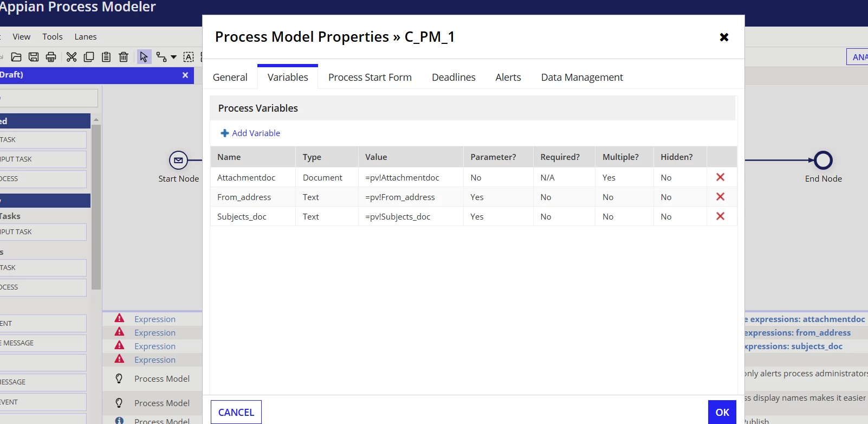Viewport: 868px width, 424px height.
Task: Click the warning icon for the from_address expression
Action: [119, 332]
